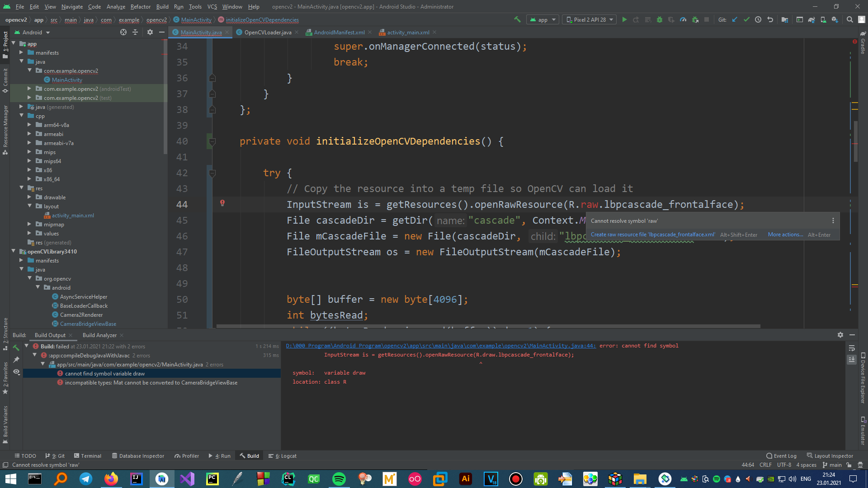Open MainActivity.java:44 error path link
The image size is (868, 488).
441,346
